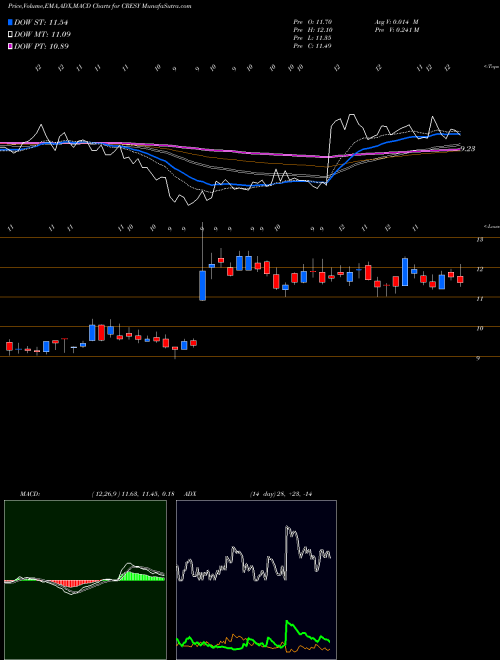
Task: Click the 10 price axis label
Action: (x=479, y=328)
